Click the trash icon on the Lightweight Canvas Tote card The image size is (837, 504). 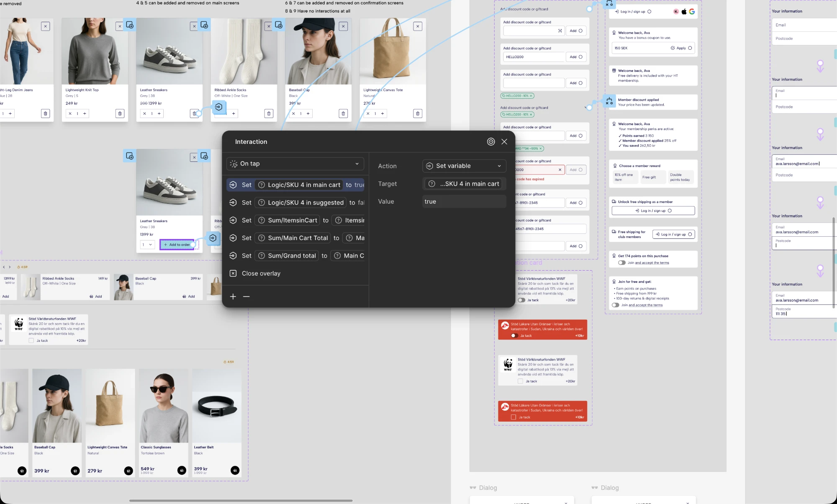pyautogui.click(x=418, y=113)
